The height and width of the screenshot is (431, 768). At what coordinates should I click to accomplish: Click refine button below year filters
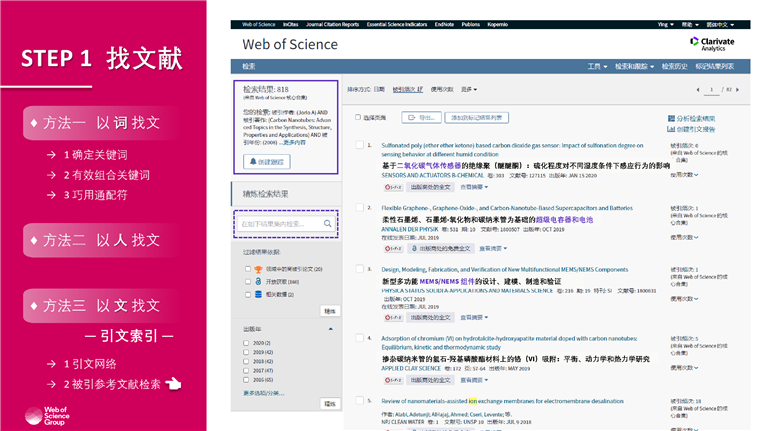pyautogui.click(x=330, y=404)
